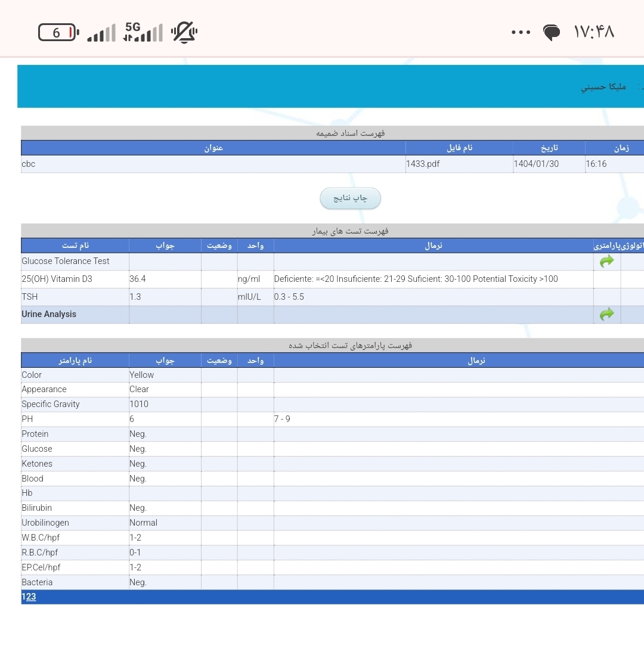Click the نام پارامتر column header

point(75,361)
